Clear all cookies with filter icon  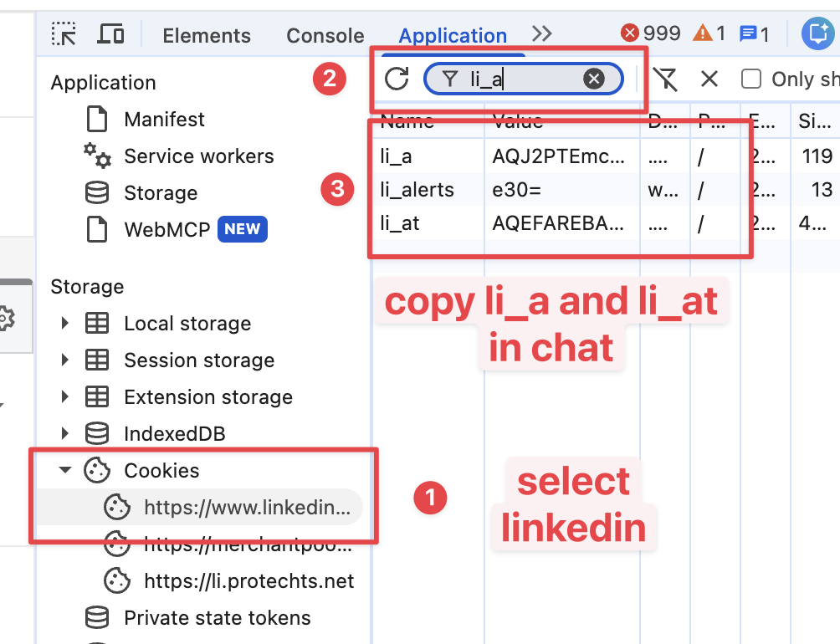point(665,79)
